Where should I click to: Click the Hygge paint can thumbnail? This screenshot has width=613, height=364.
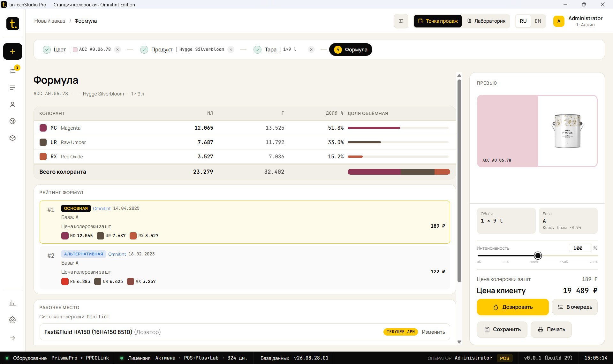tap(567, 131)
